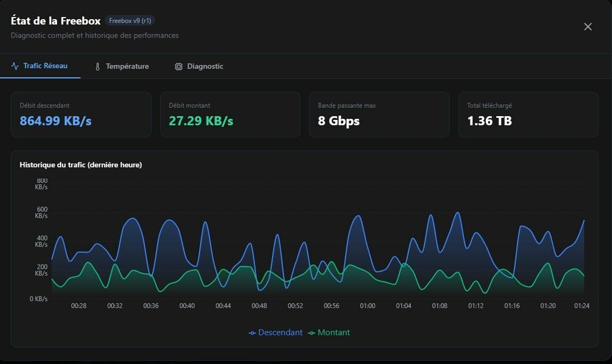612x364 pixels.
Task: Switch to the Température tab
Action: [122, 66]
